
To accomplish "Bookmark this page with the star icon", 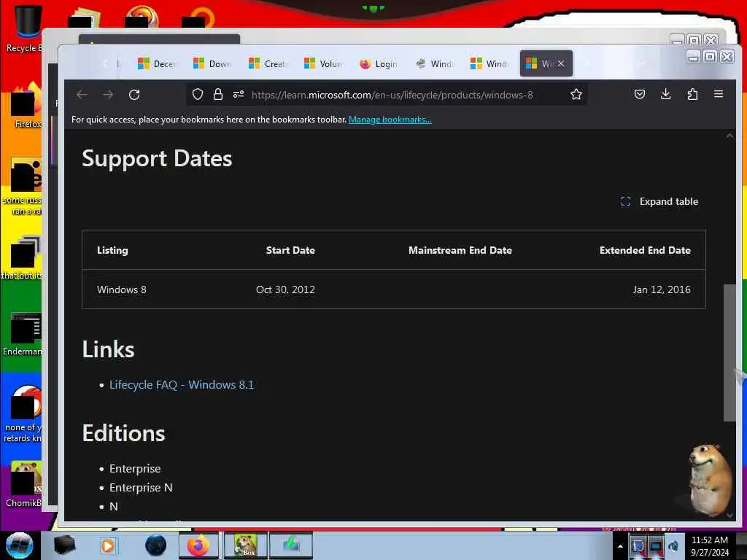I will click(x=576, y=94).
